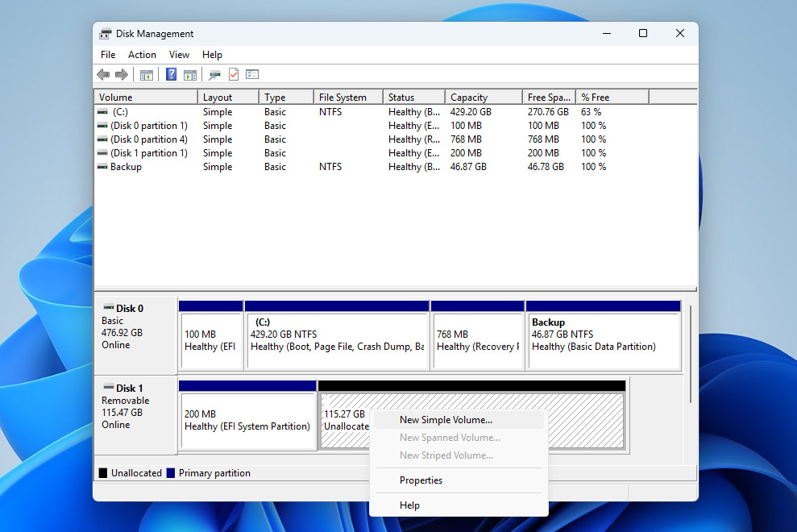Screen dimensions: 797x532
Task: Open Help using the question mark toolbar icon
Action: (171, 74)
